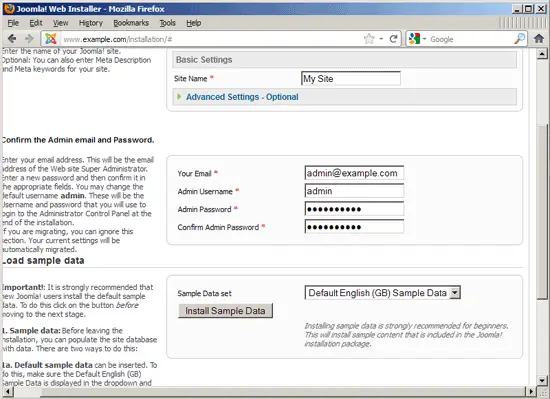The width and height of the screenshot is (550, 399).
Task: Click the browser Back arrow
Action: 12,39
